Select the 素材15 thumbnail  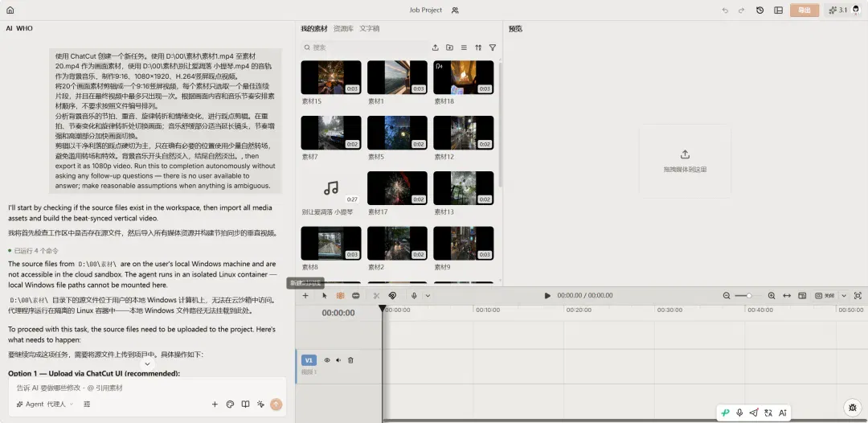331,77
